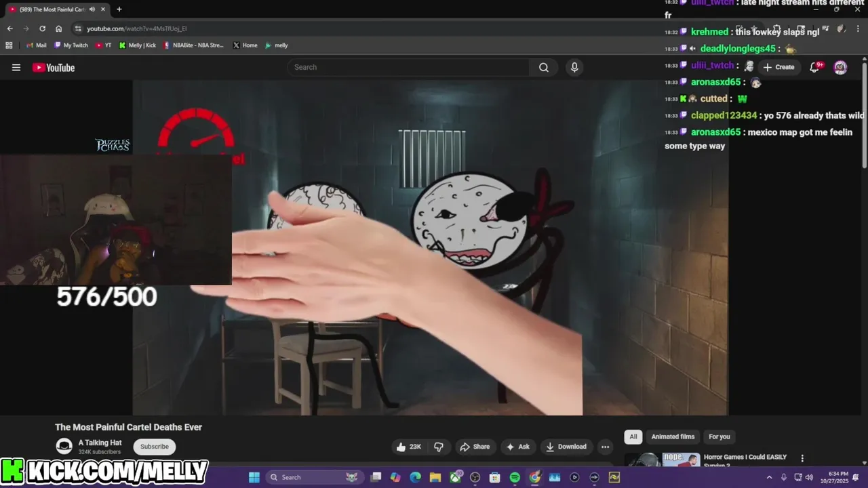Open the Mail bookmark
The width and height of the screenshot is (868, 488).
37,45
